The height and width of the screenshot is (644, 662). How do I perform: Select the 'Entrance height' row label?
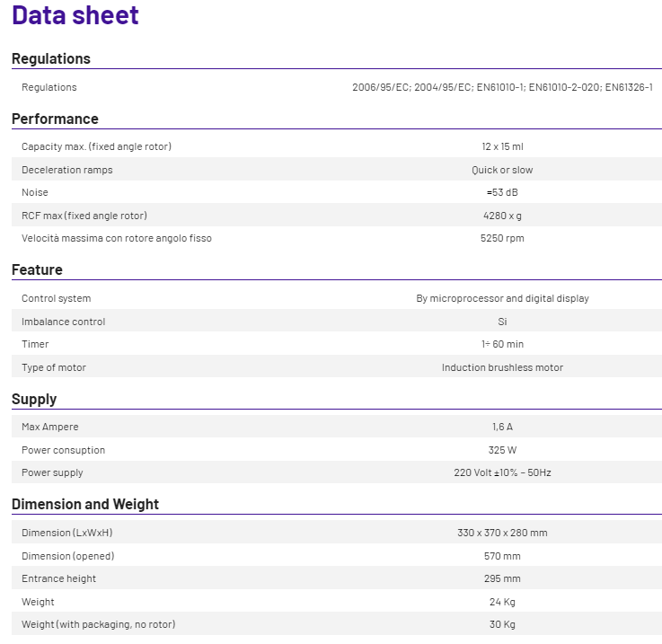[59, 579]
